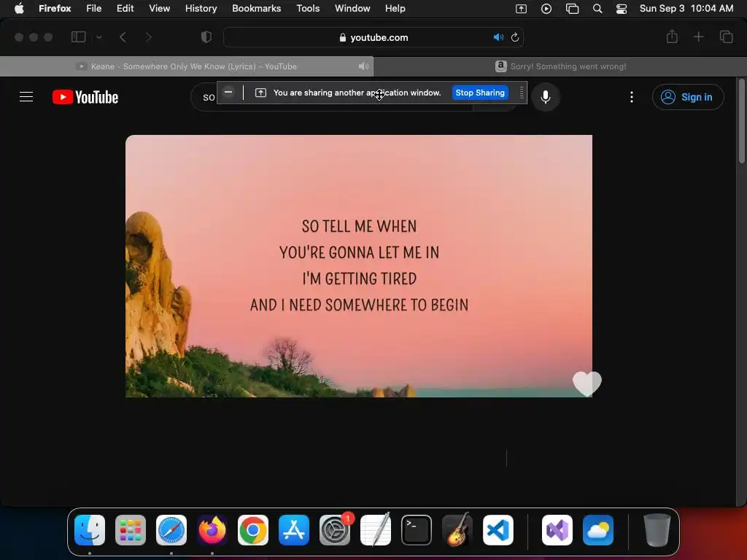Start voice search with microphone icon
This screenshot has width=747, height=560.
(546, 97)
